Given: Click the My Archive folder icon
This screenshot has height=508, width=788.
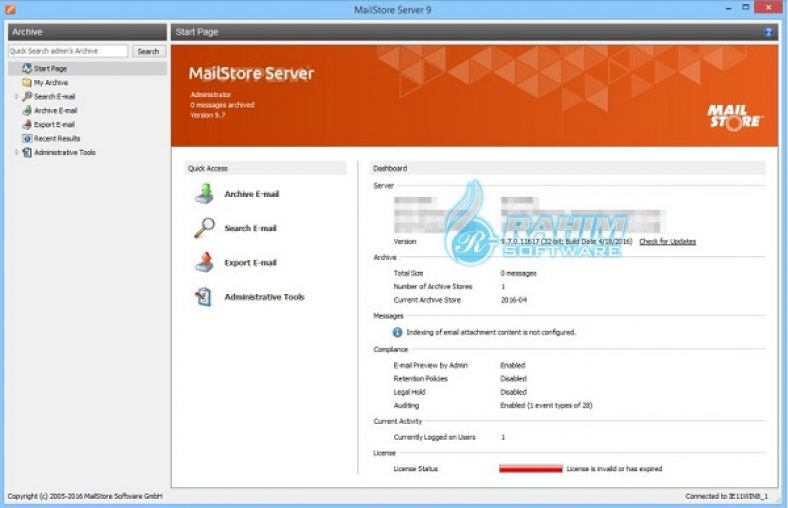Looking at the screenshot, I should pyautogui.click(x=27, y=82).
